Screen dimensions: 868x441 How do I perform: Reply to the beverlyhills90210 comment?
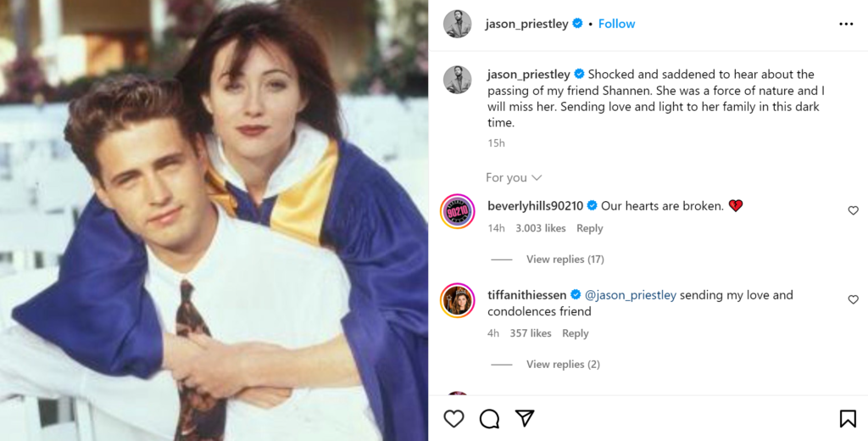[x=589, y=228]
